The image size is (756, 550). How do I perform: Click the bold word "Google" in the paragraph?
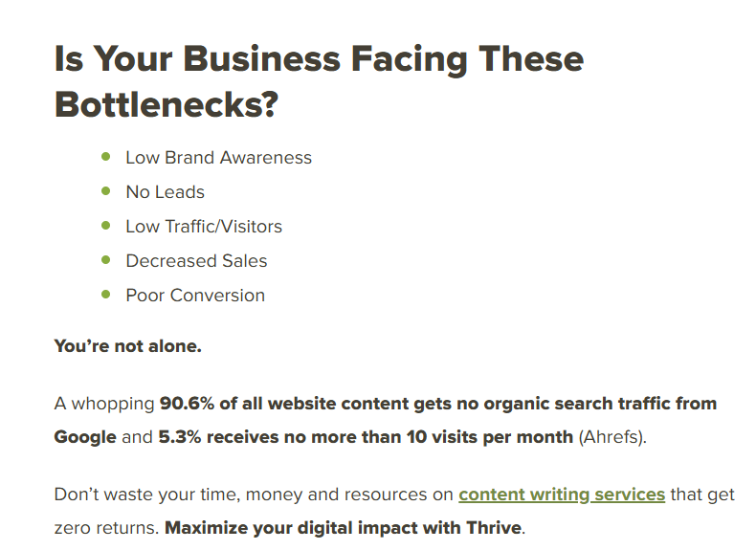pos(85,437)
